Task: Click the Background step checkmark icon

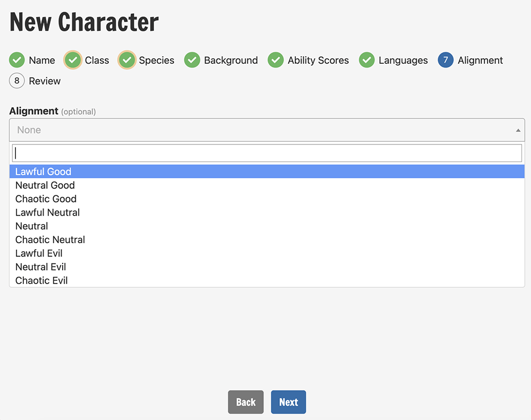Action: (192, 60)
